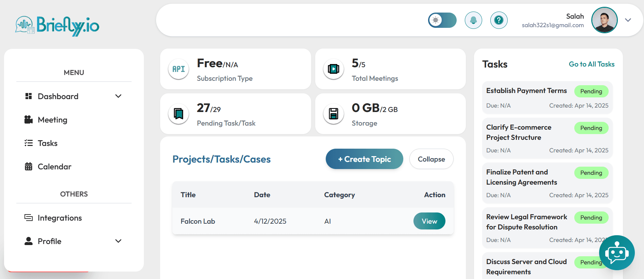644x279 pixels.
Task: Select Integrations in the sidebar
Action: pyautogui.click(x=60, y=218)
